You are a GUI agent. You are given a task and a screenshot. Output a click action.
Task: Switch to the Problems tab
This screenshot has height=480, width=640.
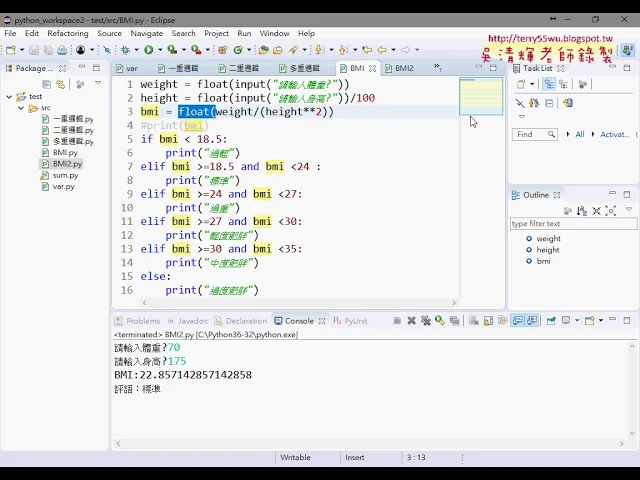click(137, 321)
